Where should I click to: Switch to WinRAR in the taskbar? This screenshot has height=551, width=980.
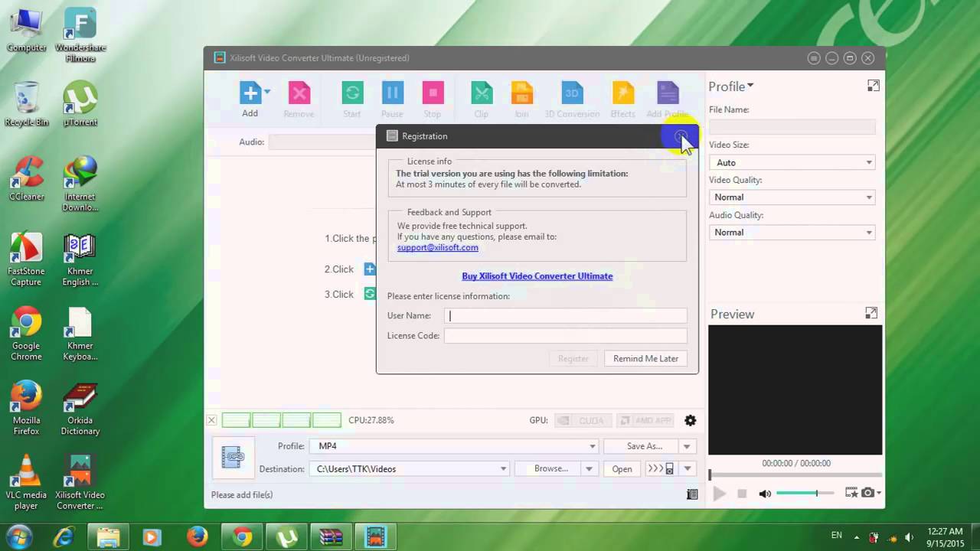tap(331, 537)
